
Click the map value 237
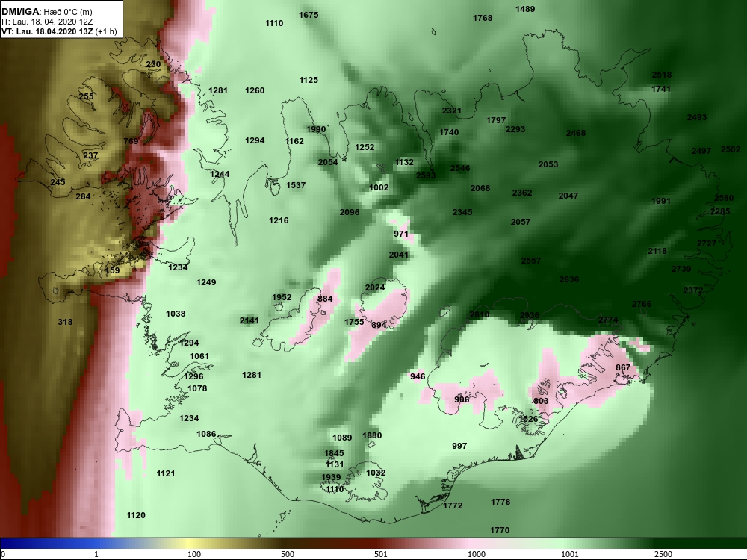pyautogui.click(x=90, y=156)
